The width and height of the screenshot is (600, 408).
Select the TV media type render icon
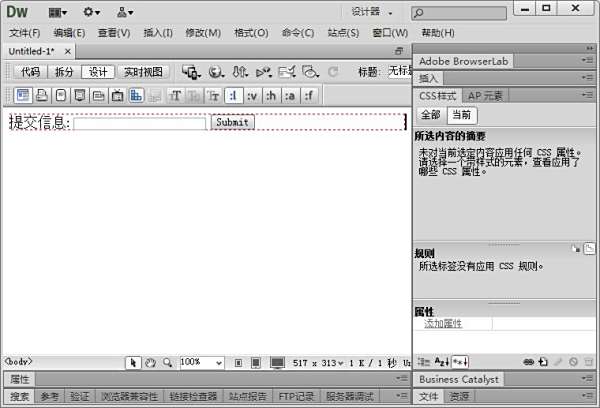117,95
